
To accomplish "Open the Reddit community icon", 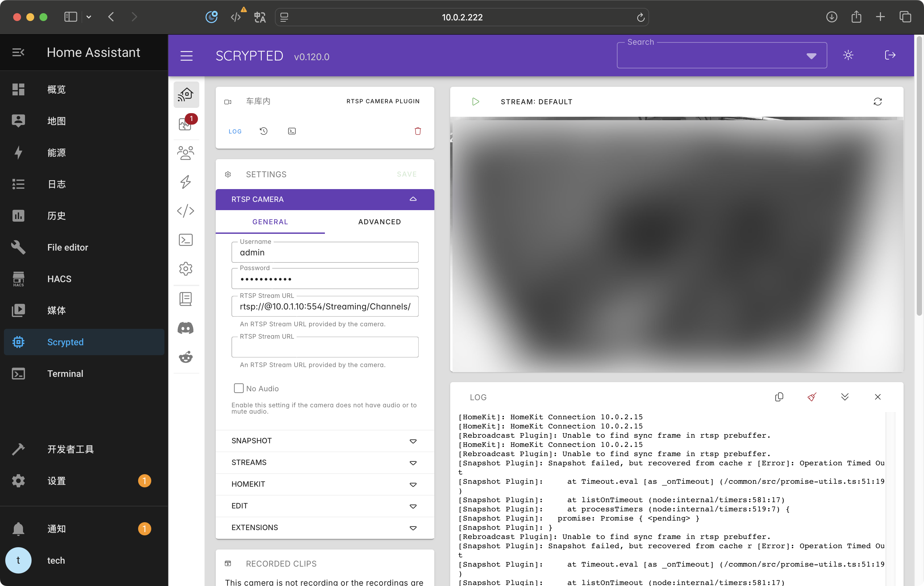I will coord(186,357).
